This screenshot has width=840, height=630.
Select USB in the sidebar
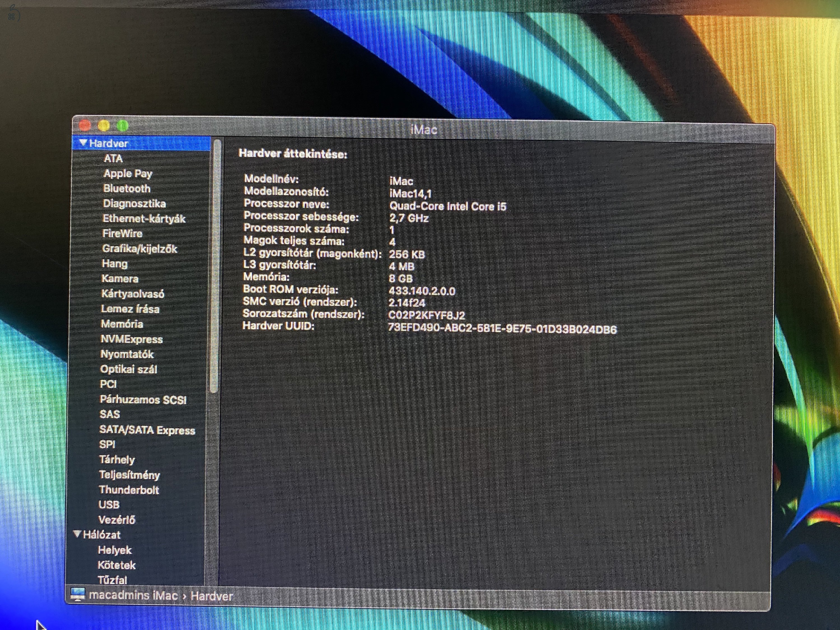coord(109,504)
